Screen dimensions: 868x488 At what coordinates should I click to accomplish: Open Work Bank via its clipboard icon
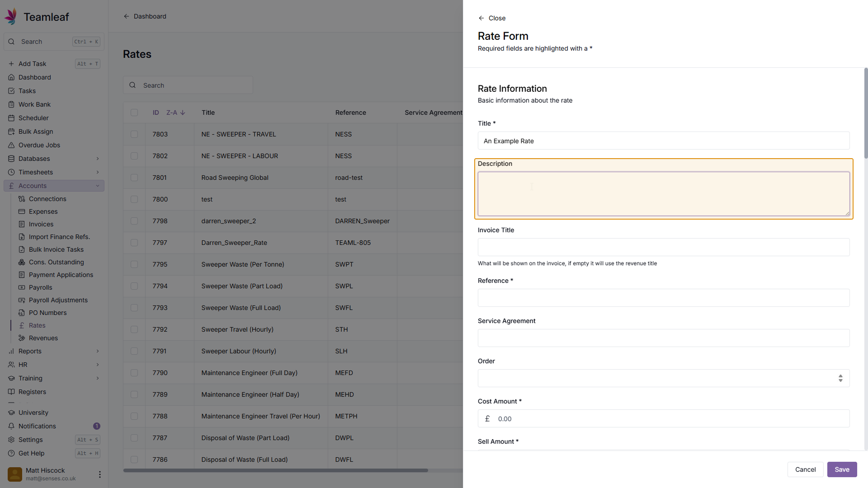(x=11, y=104)
